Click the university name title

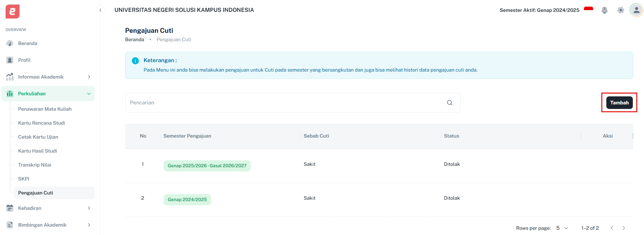[184, 10]
